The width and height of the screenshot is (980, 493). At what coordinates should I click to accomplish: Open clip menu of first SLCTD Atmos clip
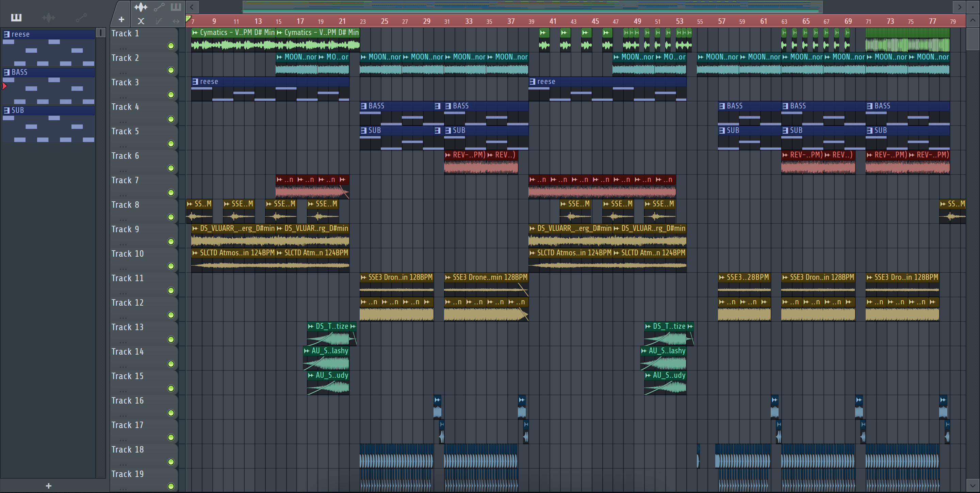[x=195, y=253]
